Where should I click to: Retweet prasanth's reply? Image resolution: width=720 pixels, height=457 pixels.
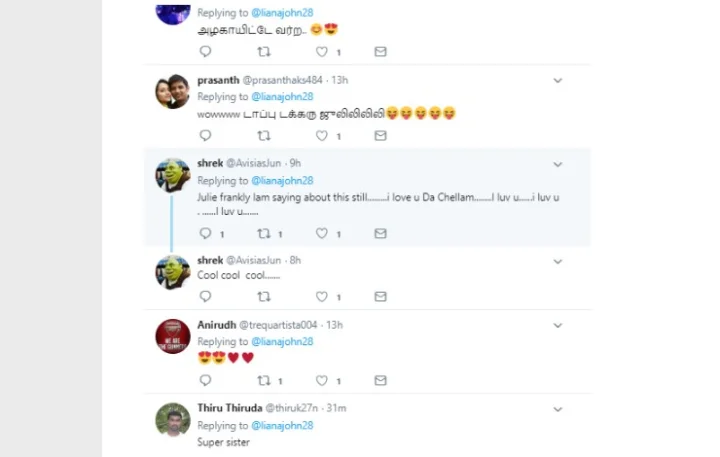[264, 136]
